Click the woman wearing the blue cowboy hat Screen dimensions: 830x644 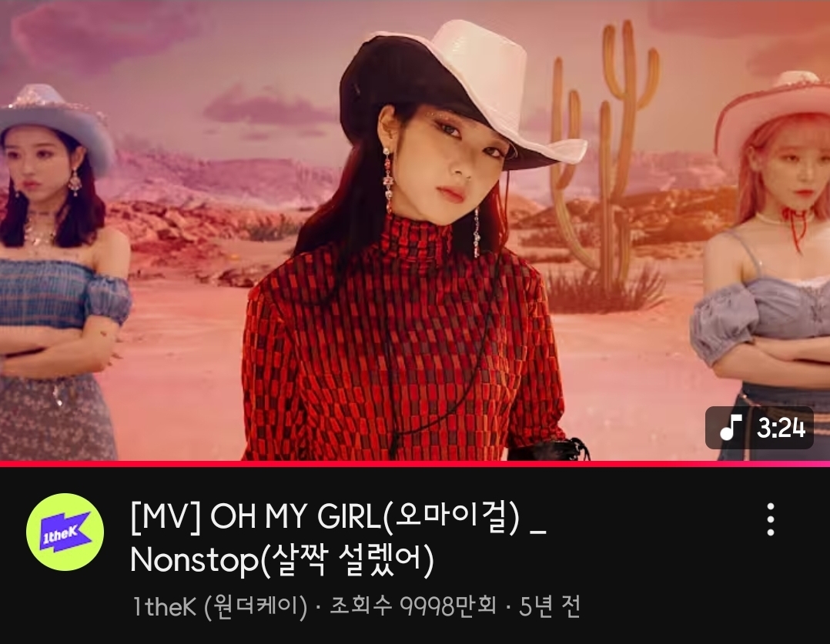tap(59, 265)
